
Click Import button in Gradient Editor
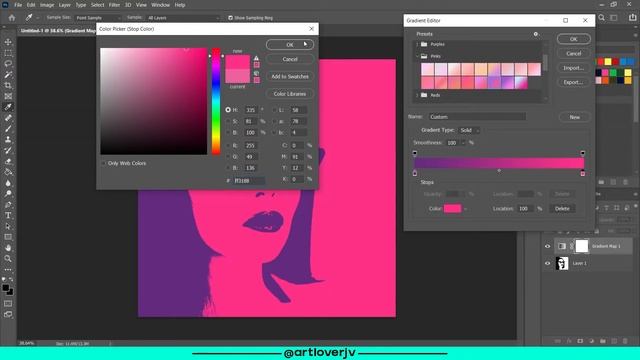(x=573, y=68)
